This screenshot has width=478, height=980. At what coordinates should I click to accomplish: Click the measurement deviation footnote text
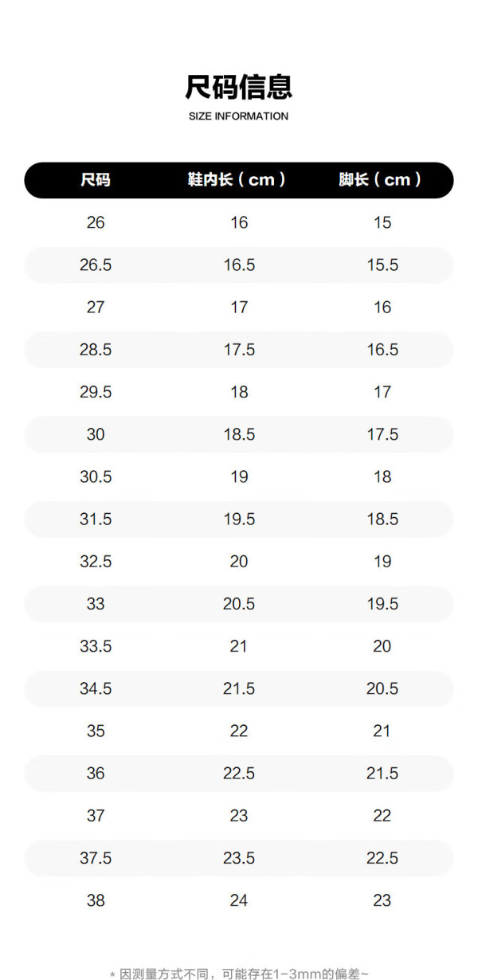[239, 974]
